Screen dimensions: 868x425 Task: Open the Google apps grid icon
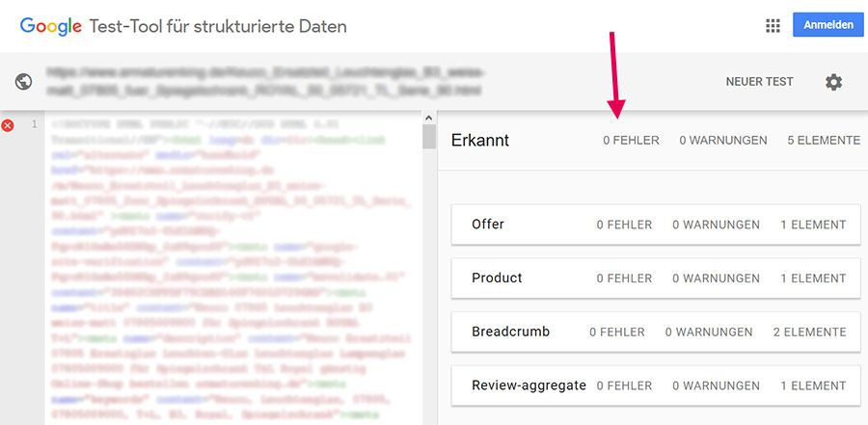click(x=773, y=25)
